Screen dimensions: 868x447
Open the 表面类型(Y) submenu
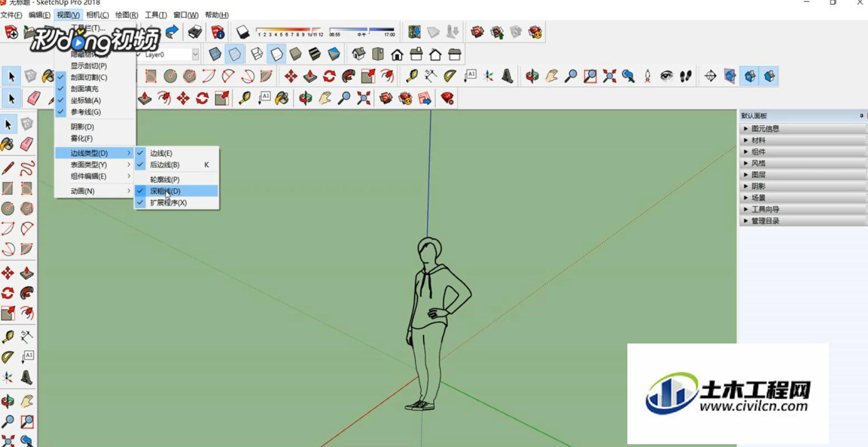95,164
